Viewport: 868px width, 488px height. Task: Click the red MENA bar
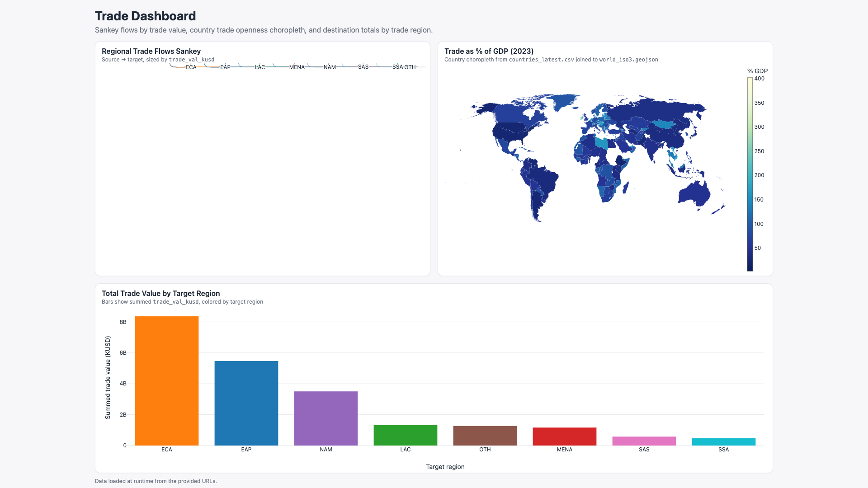565,436
